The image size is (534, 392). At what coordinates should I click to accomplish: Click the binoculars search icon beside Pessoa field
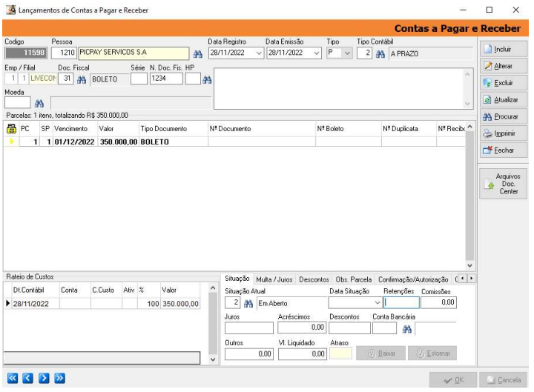pos(197,54)
